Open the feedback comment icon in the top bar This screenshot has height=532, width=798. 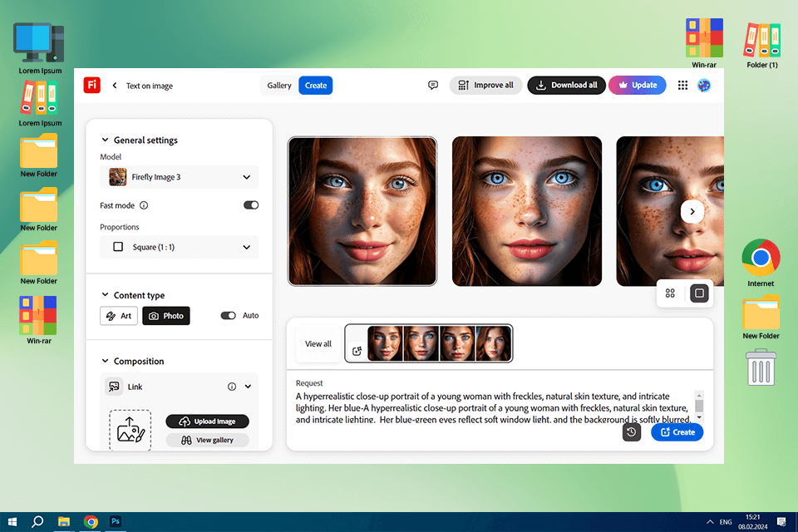tap(432, 85)
